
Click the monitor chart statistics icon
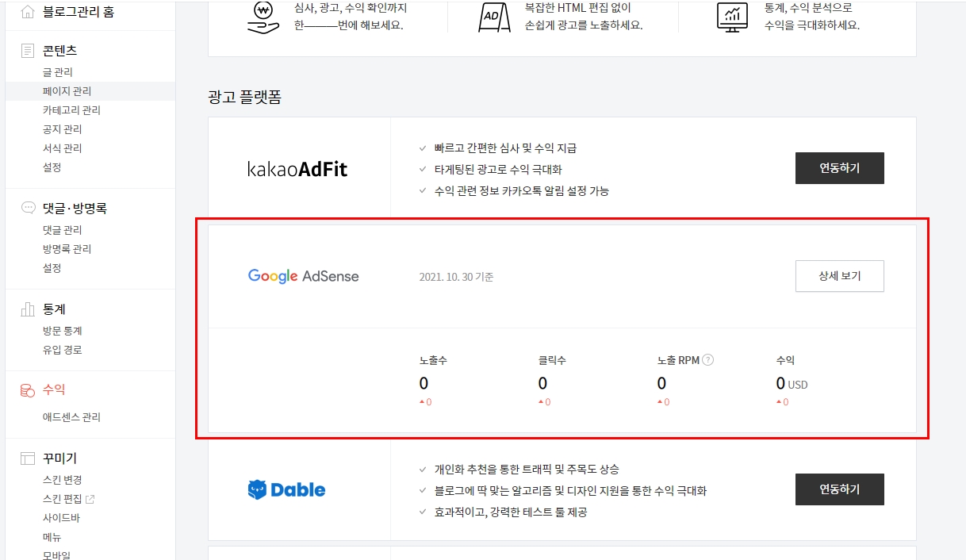tap(731, 17)
